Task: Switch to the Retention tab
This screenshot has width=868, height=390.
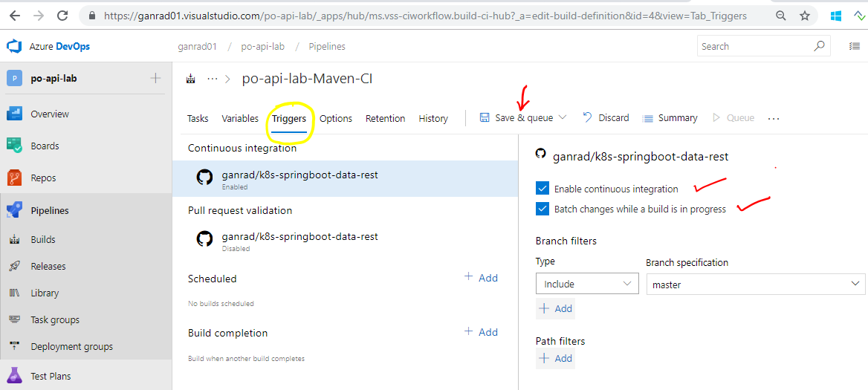Action: click(385, 118)
